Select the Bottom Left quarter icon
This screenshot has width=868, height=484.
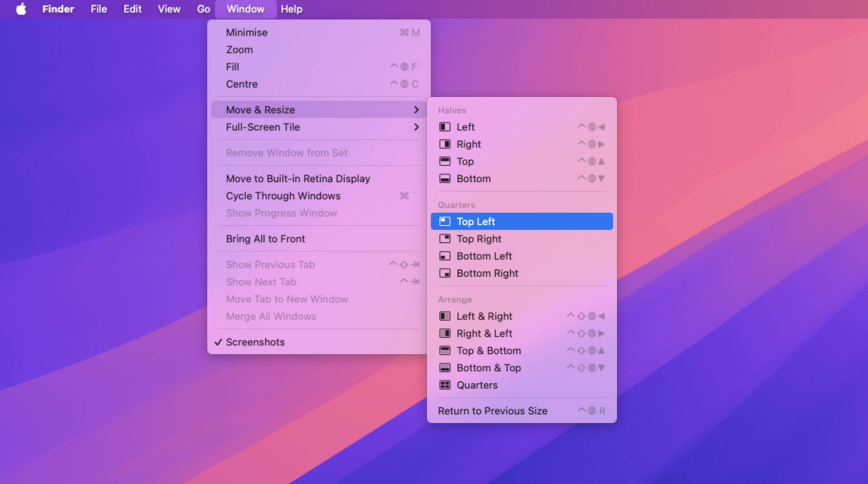pos(445,256)
